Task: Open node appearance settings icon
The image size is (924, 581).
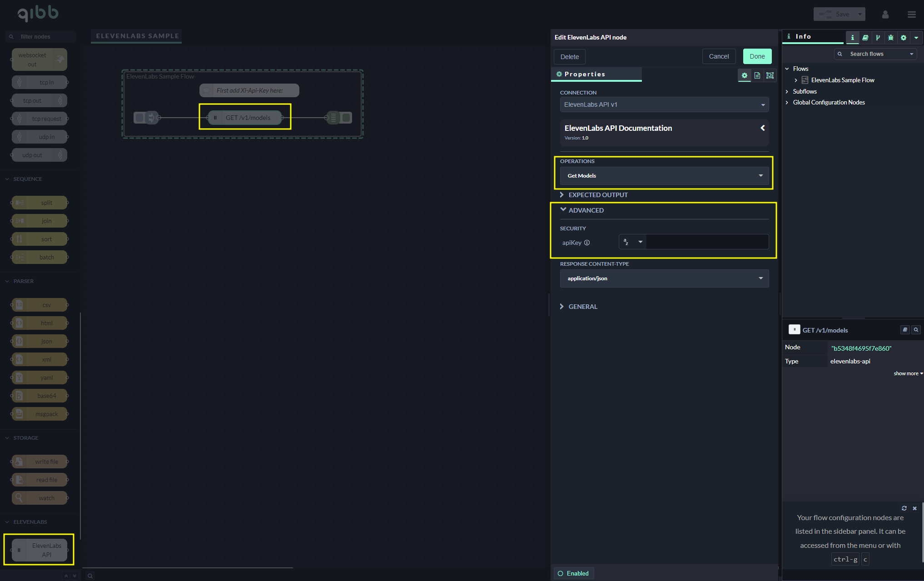Action: [770, 75]
